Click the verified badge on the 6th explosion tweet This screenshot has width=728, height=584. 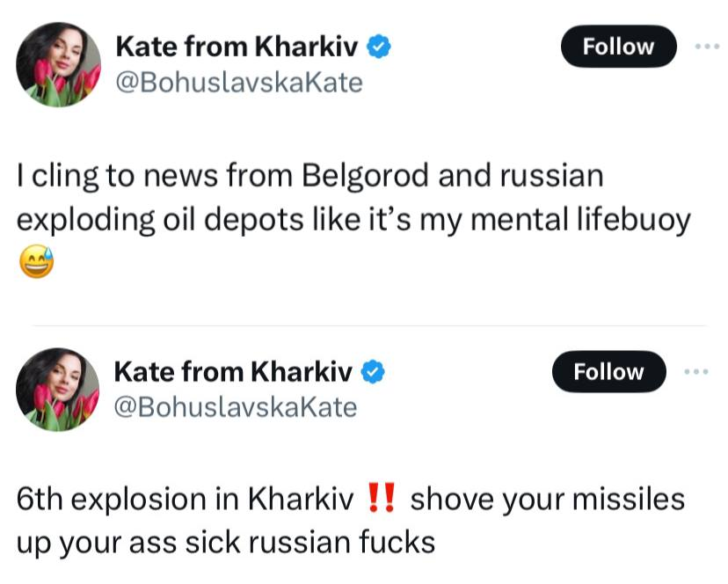click(373, 372)
